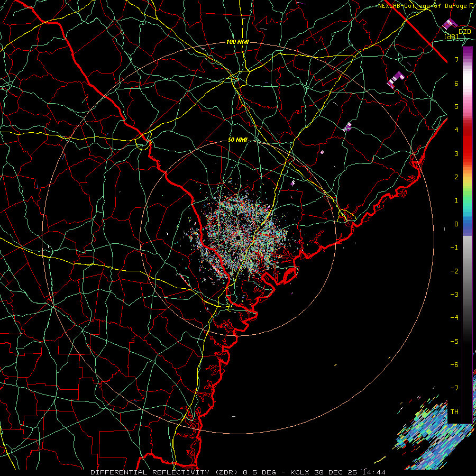Click the "0" value on the dB scale

pyautogui.click(x=456, y=224)
